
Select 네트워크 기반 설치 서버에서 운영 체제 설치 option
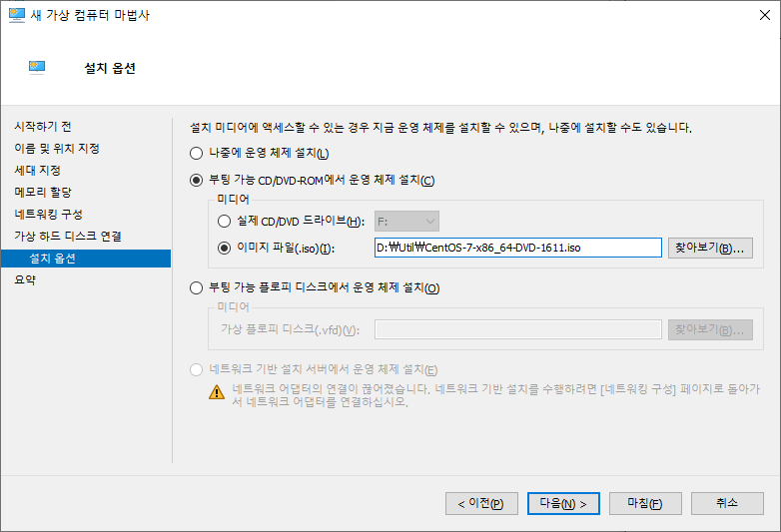point(196,369)
